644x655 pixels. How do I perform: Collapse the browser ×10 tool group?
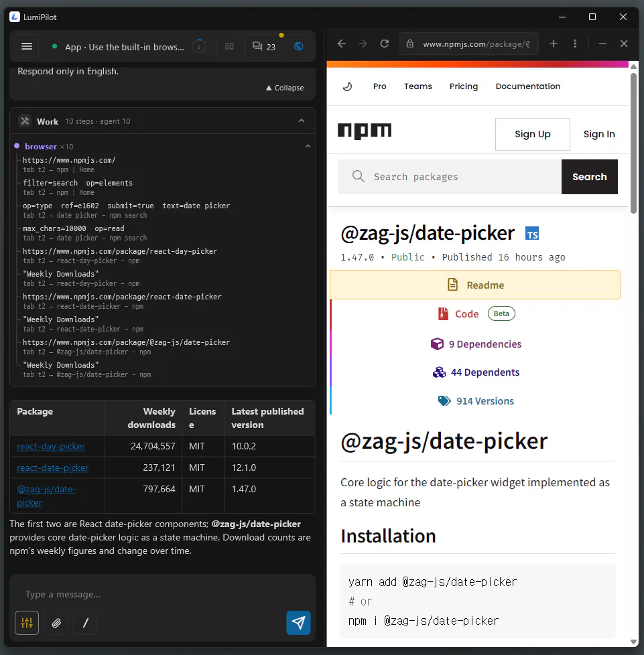point(308,147)
